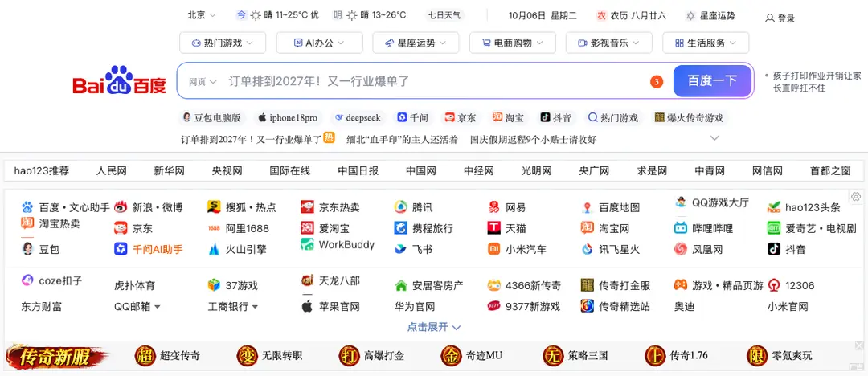Open the hao123推荐 tab

[42, 170]
